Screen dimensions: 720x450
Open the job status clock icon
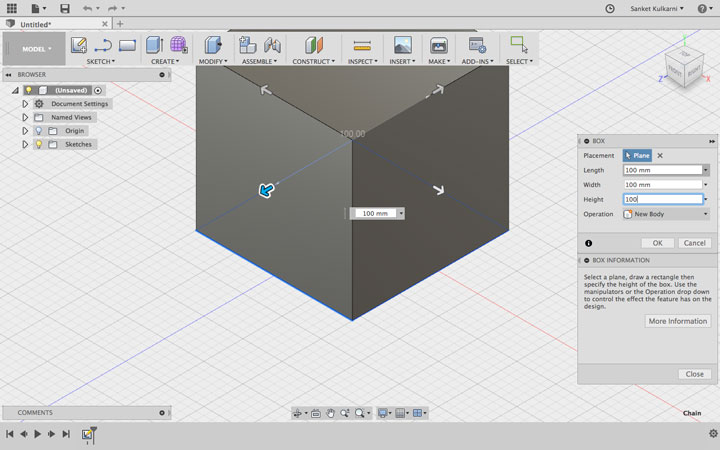(610, 8)
